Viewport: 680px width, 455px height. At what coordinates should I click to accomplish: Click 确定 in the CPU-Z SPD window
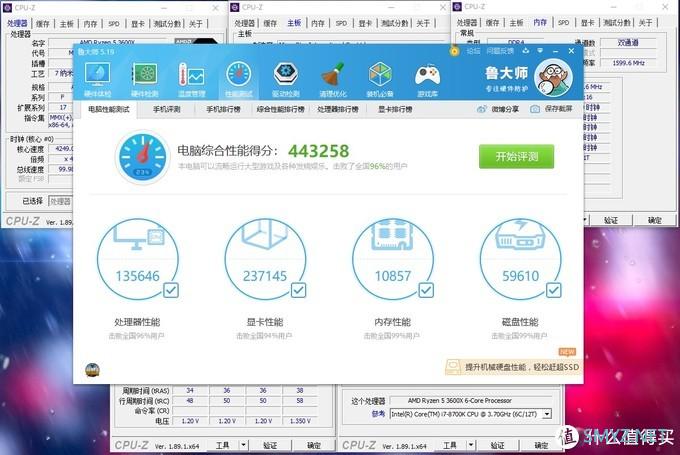click(x=314, y=445)
